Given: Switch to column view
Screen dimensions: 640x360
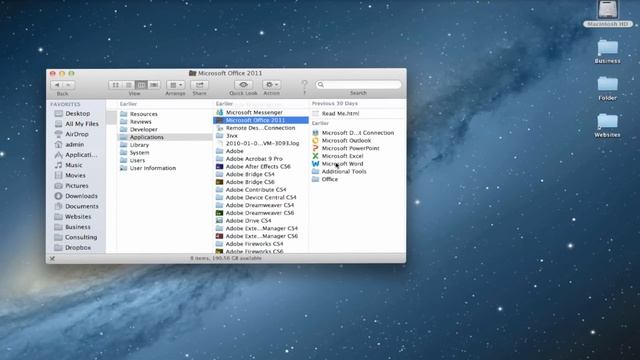Looking at the screenshot, I should point(141,85).
